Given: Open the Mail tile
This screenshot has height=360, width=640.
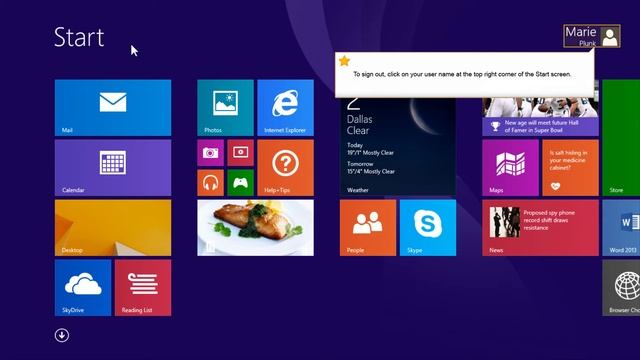Looking at the screenshot, I should tap(113, 108).
